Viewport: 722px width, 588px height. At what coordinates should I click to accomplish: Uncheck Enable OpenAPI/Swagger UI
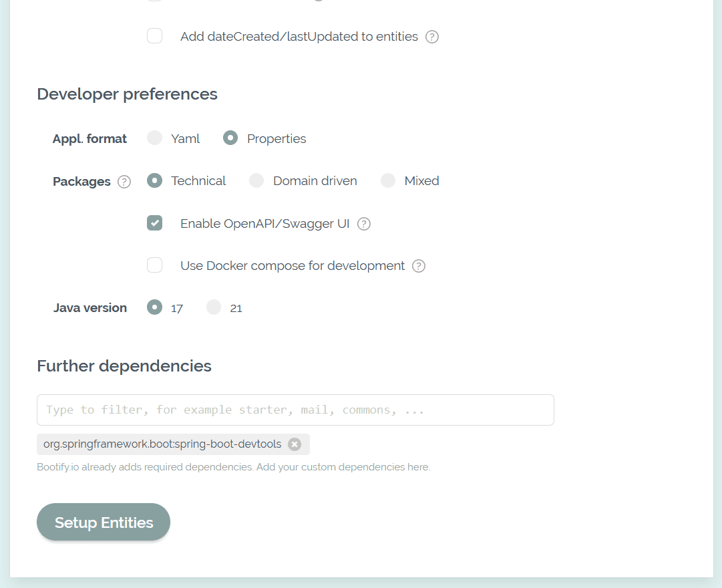coord(155,223)
